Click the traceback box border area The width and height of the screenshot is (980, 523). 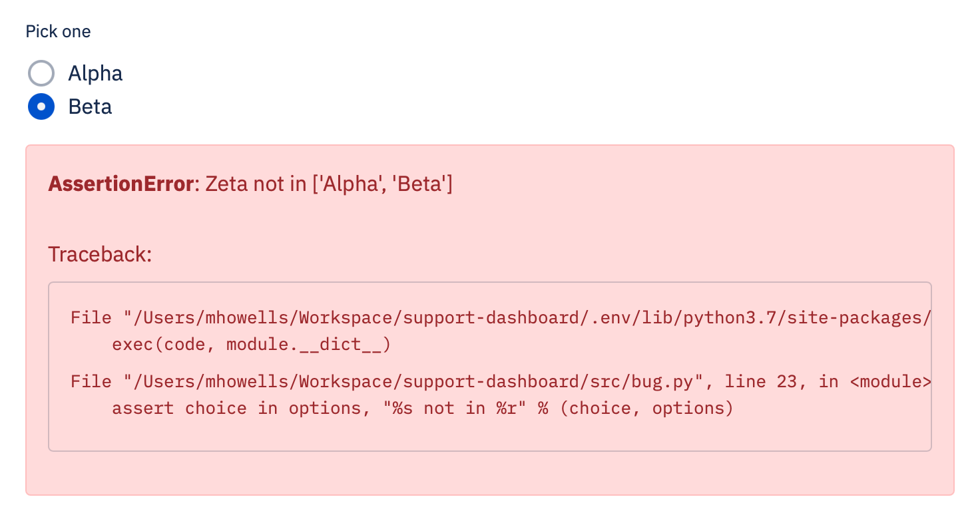[x=490, y=448]
